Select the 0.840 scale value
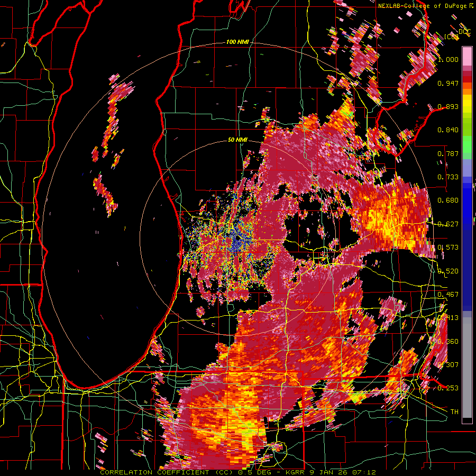This screenshot has width=476, height=476. [448, 130]
